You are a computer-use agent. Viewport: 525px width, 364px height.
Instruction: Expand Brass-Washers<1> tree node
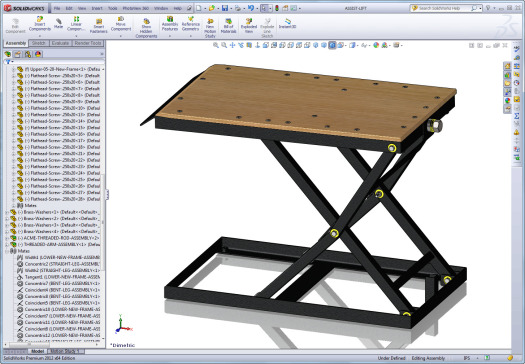coord(7,212)
